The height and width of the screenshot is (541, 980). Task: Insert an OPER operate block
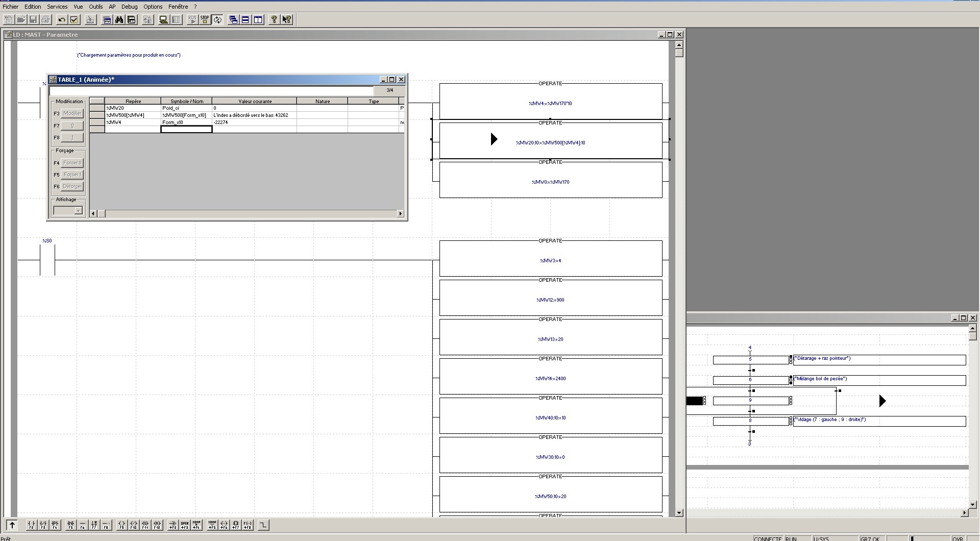tap(184, 525)
